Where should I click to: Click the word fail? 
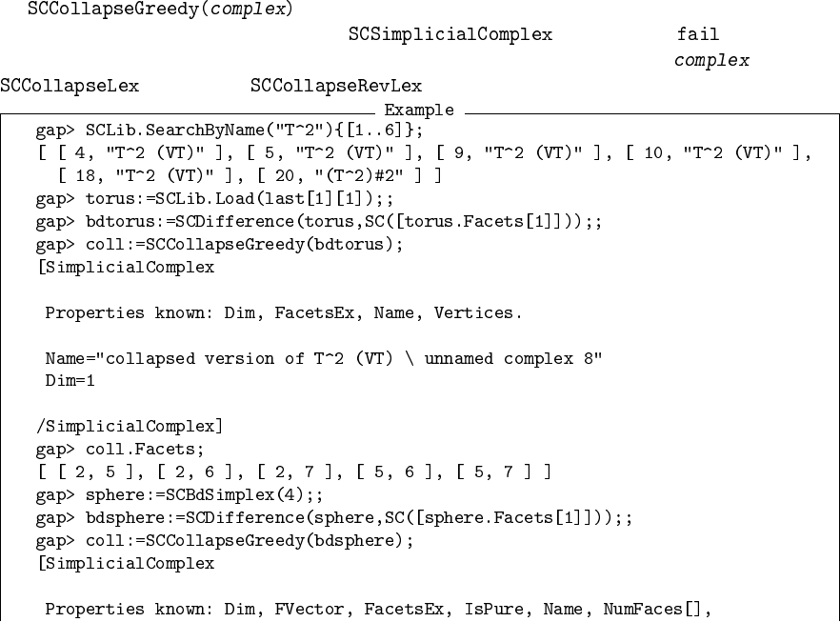697,34
